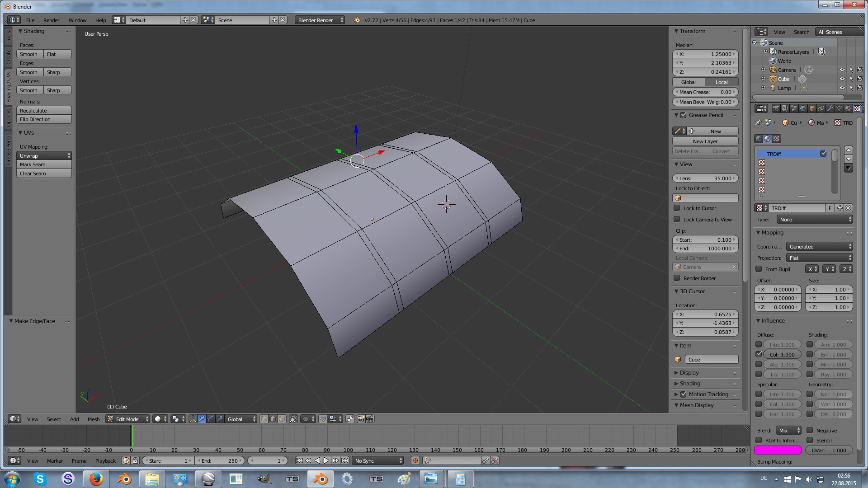Expand the Display panel
This screenshot has height=488, width=868.
coord(689,373)
